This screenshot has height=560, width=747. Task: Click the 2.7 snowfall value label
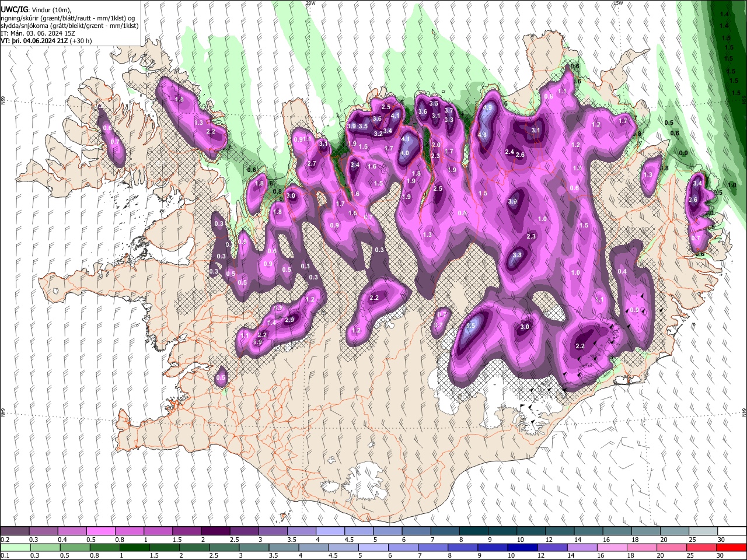312,164
